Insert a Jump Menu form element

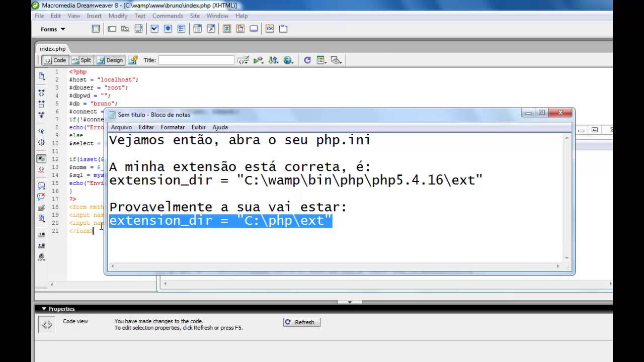coord(211,29)
